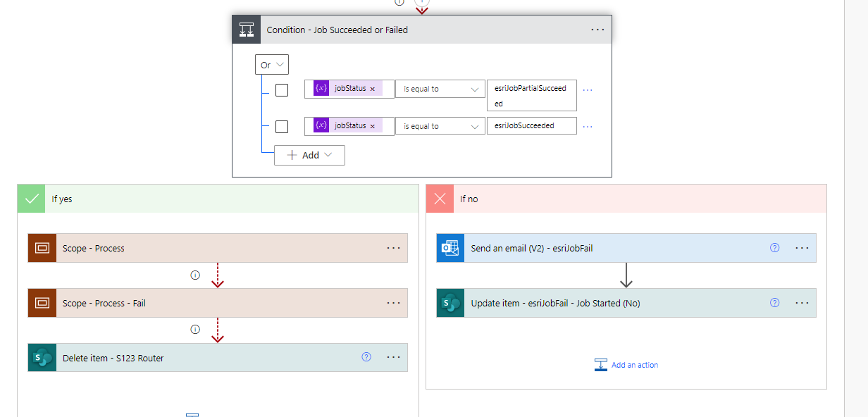868x417 pixels.
Task: Tick the checkbox for esriJobPartialSucceeded row
Action: pyautogui.click(x=282, y=90)
